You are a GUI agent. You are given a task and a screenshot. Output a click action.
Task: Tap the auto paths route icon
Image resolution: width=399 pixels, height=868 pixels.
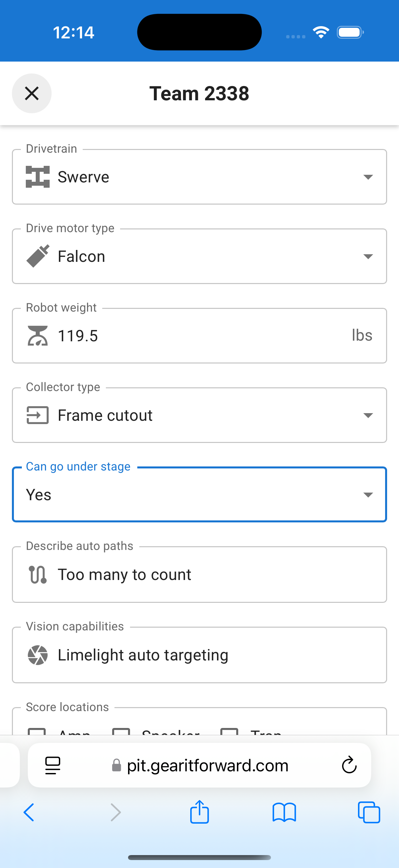[x=38, y=574]
